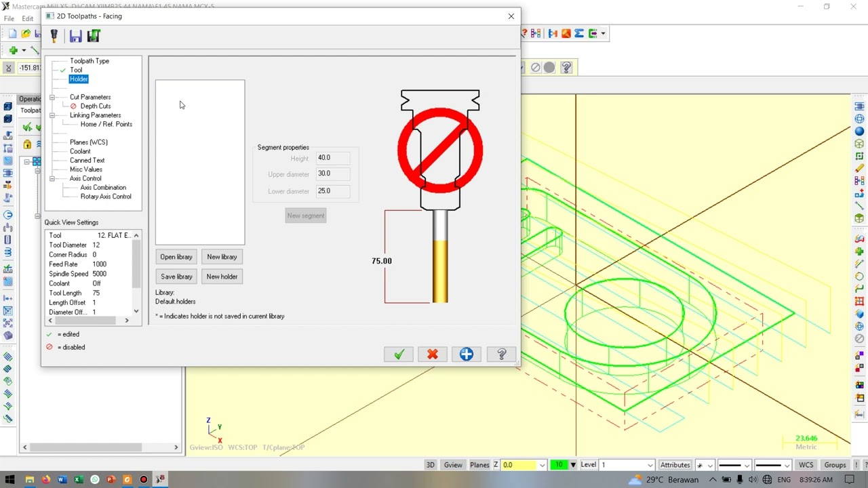Open the File menu
Screen dimensions: 868x488
click(x=9, y=19)
